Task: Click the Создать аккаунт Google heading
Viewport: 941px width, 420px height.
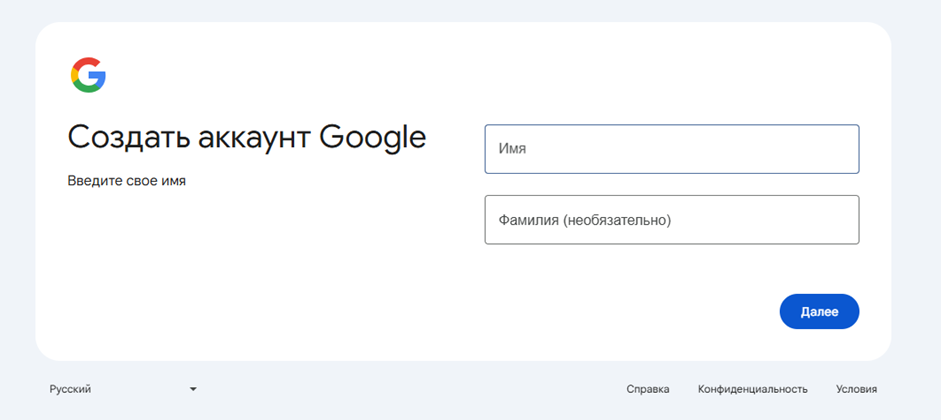Action: point(247,137)
